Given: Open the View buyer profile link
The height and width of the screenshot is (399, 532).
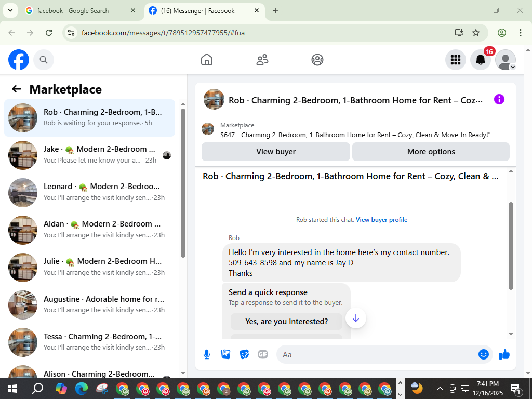Looking at the screenshot, I should coord(381,220).
